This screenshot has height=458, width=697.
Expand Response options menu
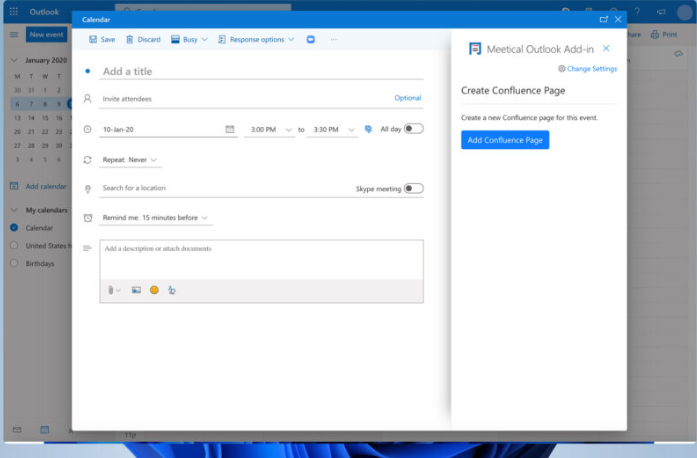(x=256, y=40)
